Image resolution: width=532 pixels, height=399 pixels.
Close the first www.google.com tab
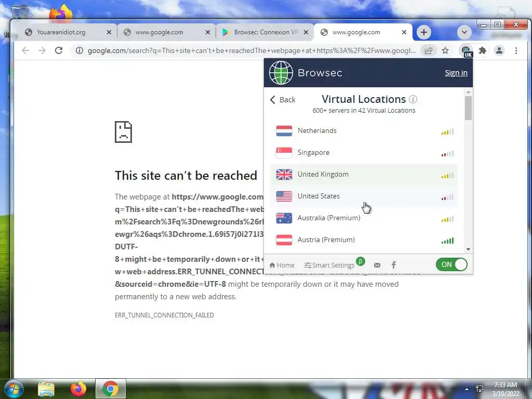(208, 32)
